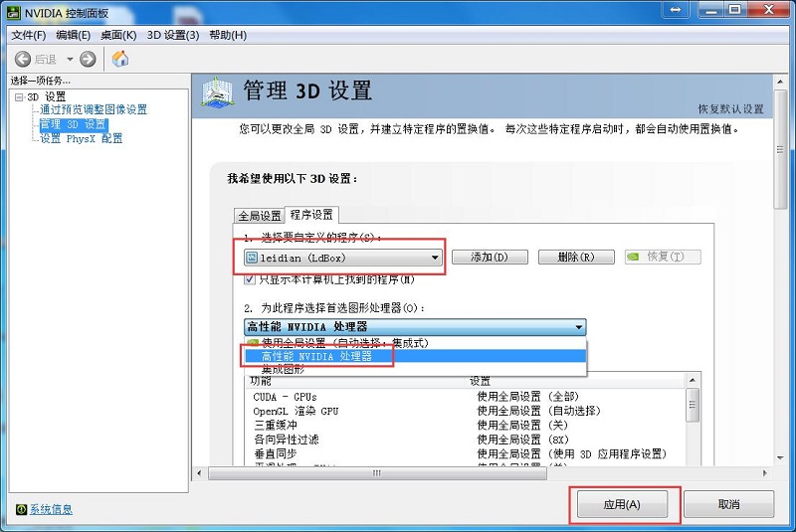Click the NVIDIA title bar icon
This screenshot has width=796, height=532.
(14, 13)
